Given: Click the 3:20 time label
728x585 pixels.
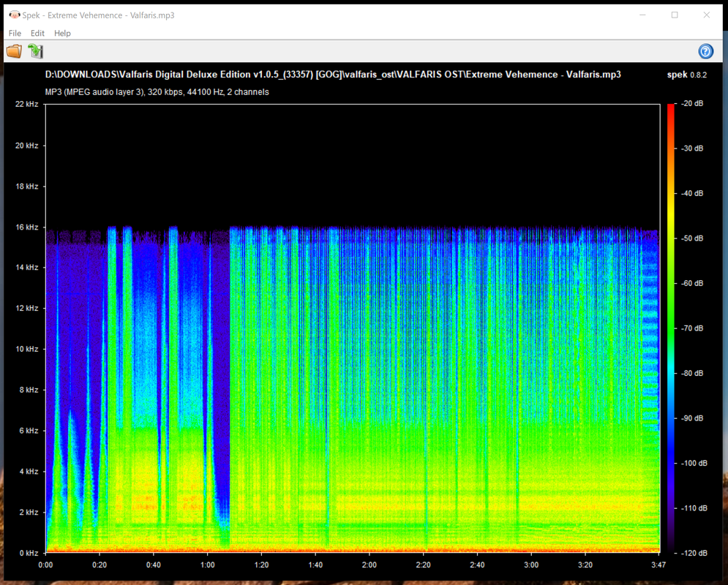Looking at the screenshot, I should (x=585, y=565).
